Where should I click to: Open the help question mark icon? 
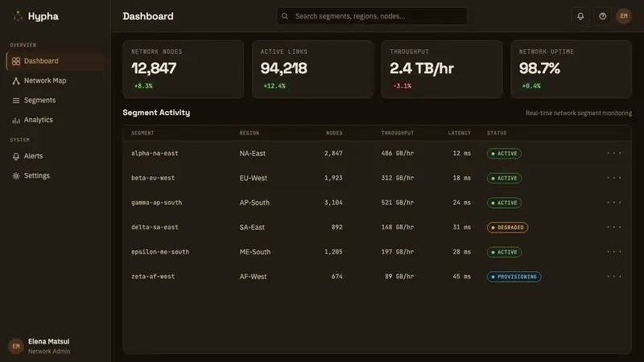tap(602, 16)
